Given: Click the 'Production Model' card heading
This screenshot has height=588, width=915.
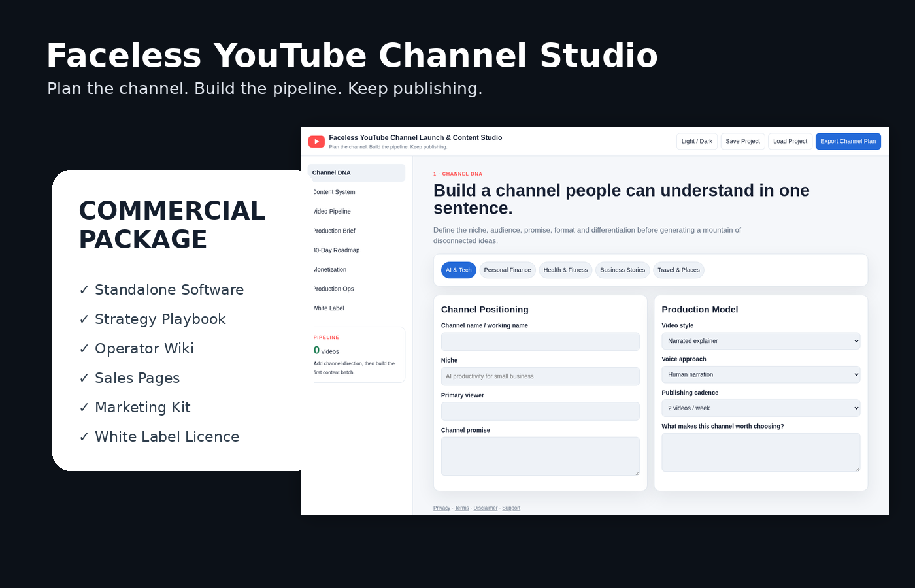Looking at the screenshot, I should click(x=699, y=310).
